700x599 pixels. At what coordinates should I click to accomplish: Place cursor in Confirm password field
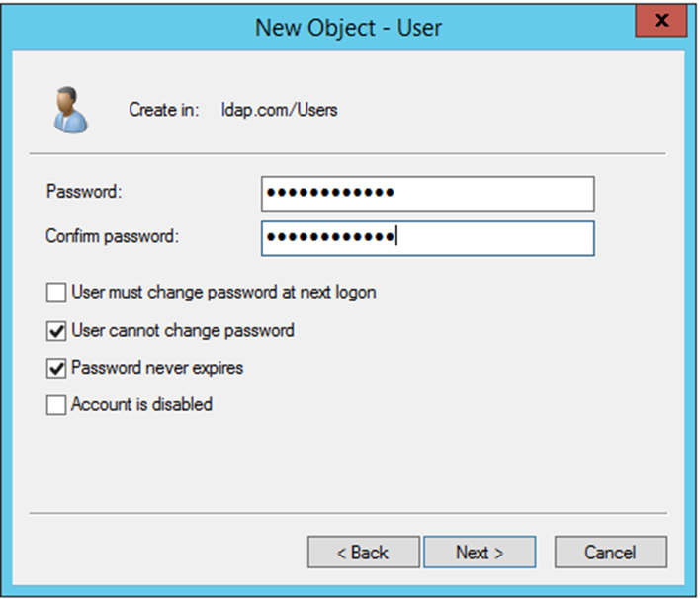click(428, 238)
